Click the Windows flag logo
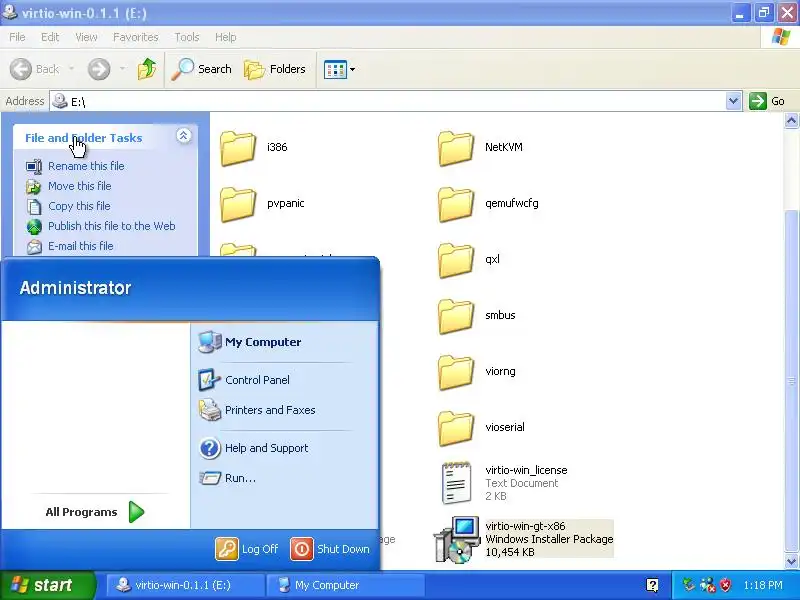The width and height of the screenshot is (800, 600). tap(781, 37)
